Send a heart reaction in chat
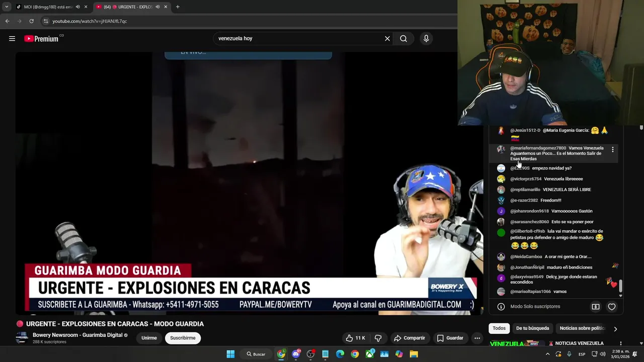The height and width of the screenshot is (362, 644). tap(612, 307)
